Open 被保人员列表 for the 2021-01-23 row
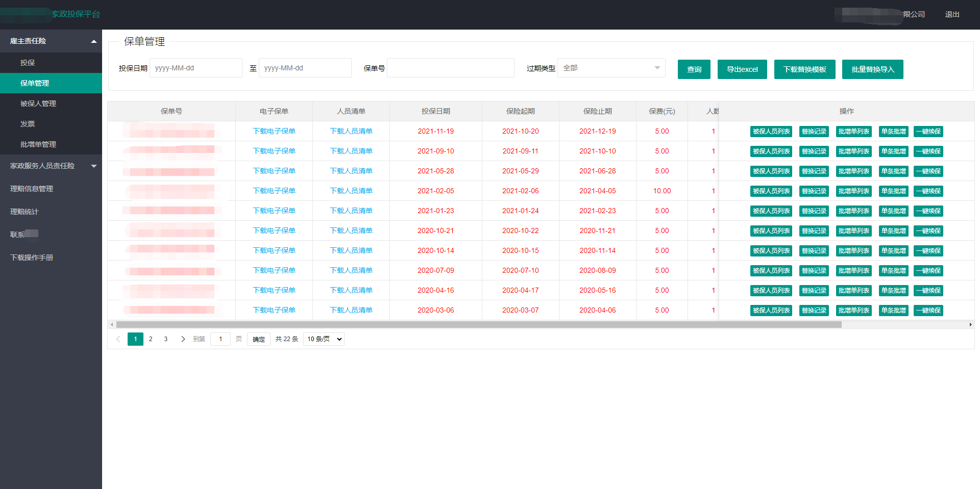Image resolution: width=980 pixels, height=489 pixels. (771, 211)
